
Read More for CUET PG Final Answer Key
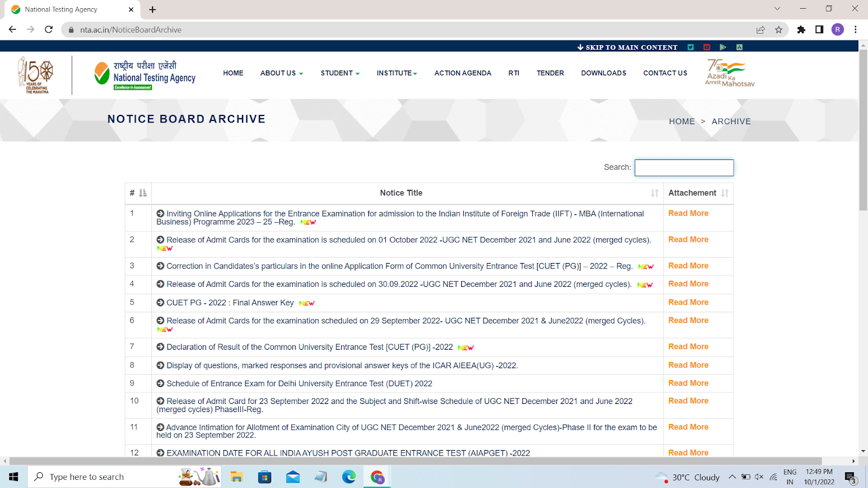[688, 302]
